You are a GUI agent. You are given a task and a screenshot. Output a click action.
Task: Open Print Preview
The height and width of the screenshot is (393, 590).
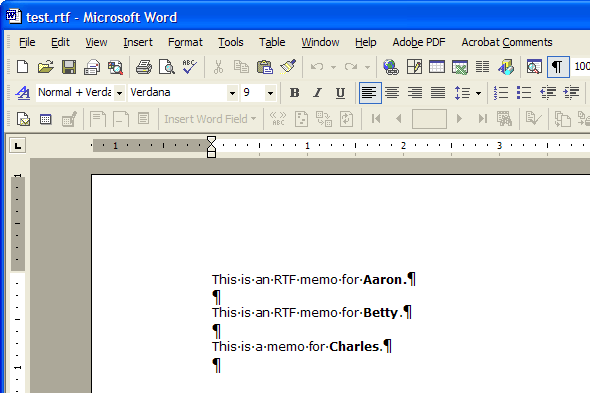(167, 67)
